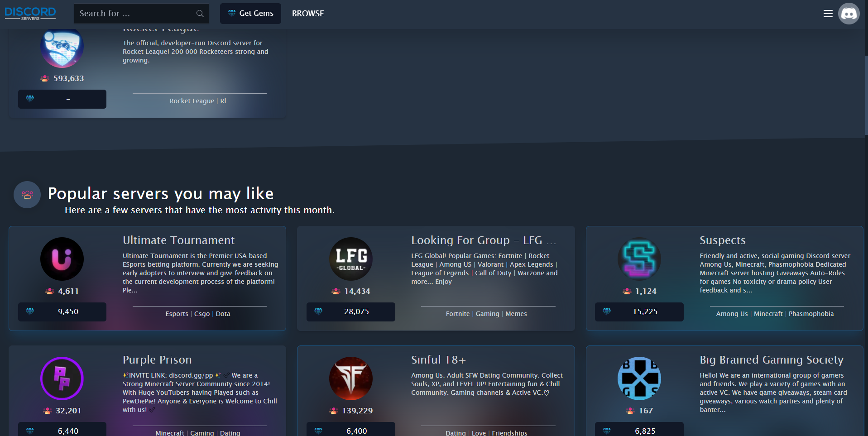Select the Friendships tag

point(509,433)
